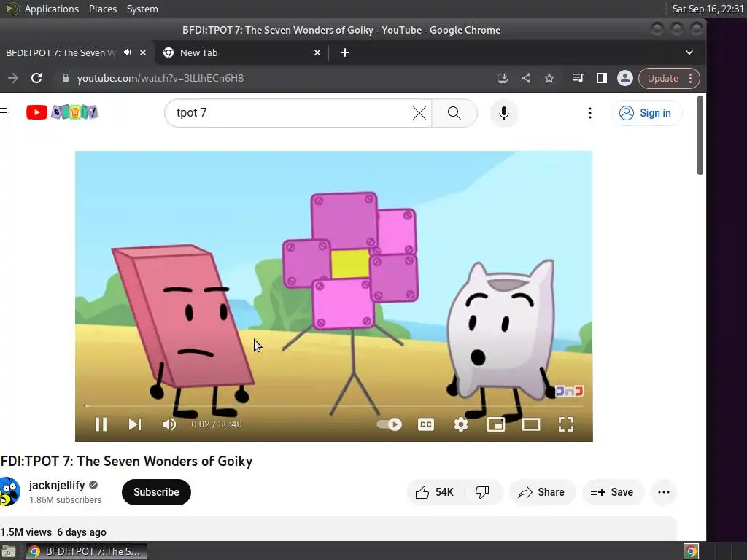Share this page from the toolbar
The image size is (747, 560).
coord(526,78)
